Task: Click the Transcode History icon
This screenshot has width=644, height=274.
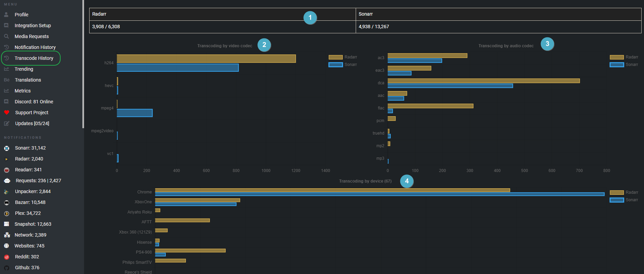Action: [6, 58]
